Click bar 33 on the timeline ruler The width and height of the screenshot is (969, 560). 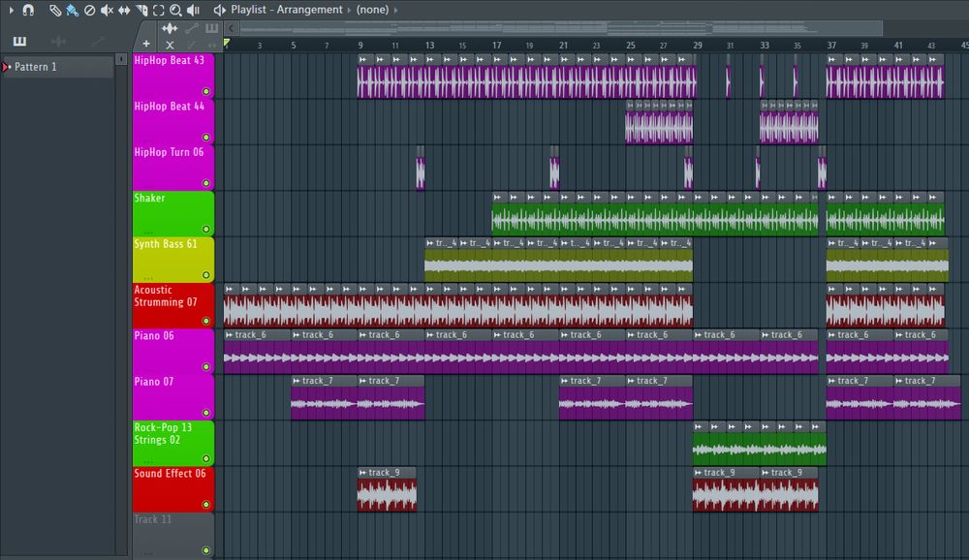[x=765, y=46]
